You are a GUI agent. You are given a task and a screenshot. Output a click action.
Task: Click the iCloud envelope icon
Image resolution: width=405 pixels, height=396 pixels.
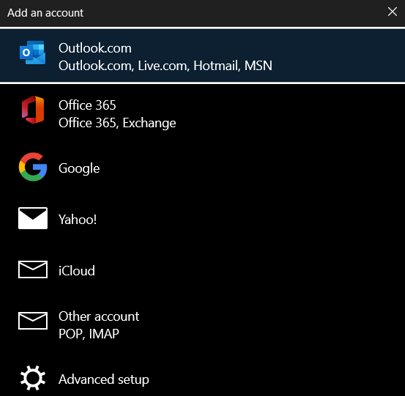33,270
